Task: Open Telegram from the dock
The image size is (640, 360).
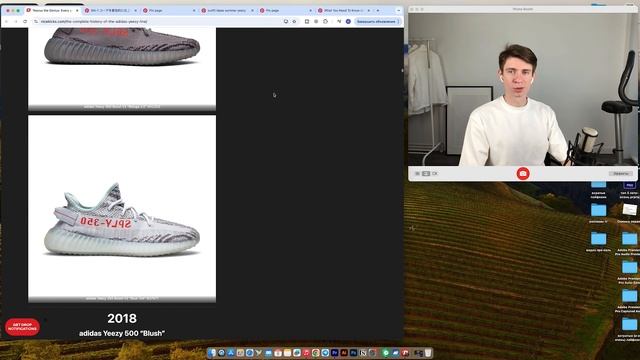Action: 325,353
